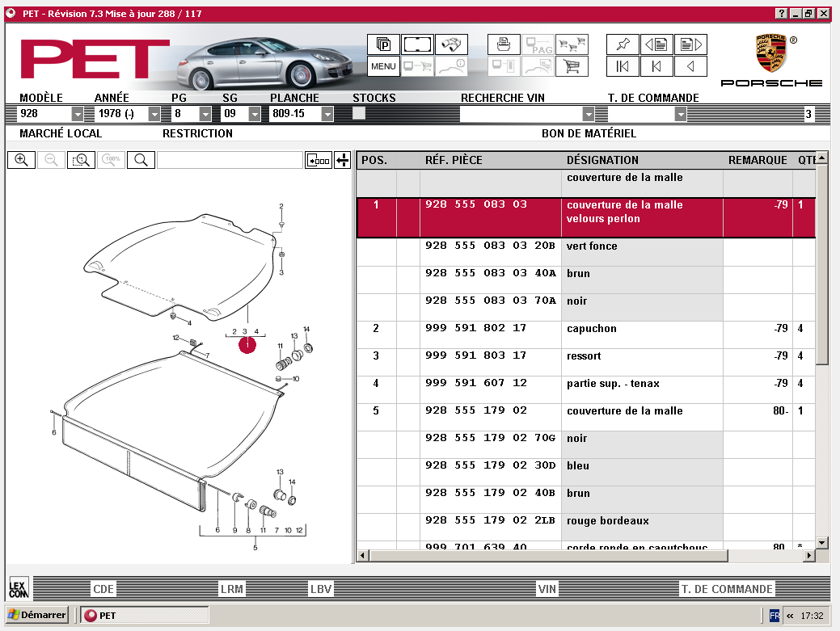Open the CDE tab

pos(103,589)
